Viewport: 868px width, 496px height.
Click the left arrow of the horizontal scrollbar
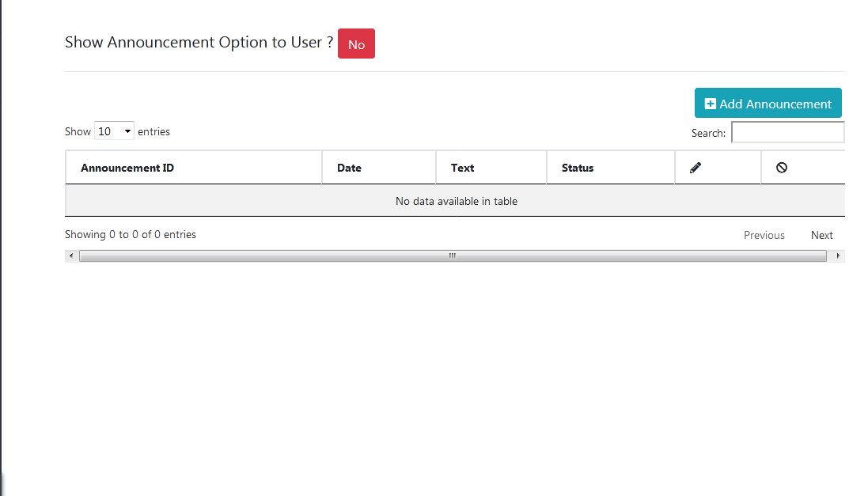point(70,256)
